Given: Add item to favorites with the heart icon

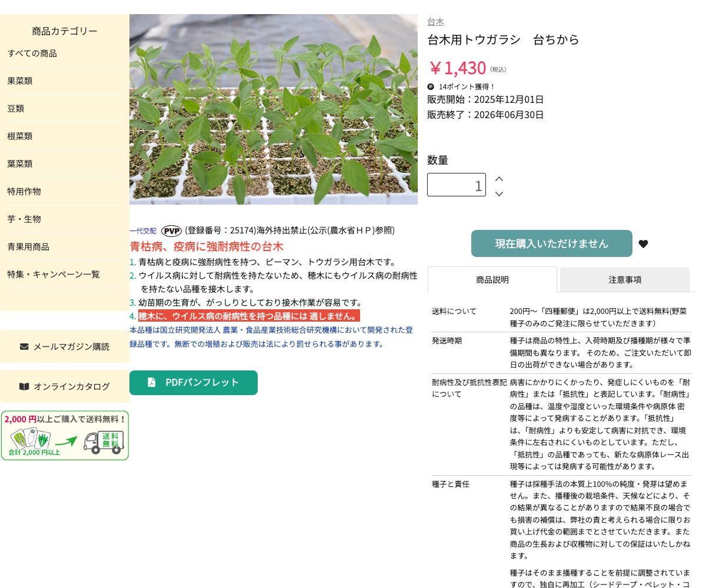Looking at the screenshot, I should point(643,243).
